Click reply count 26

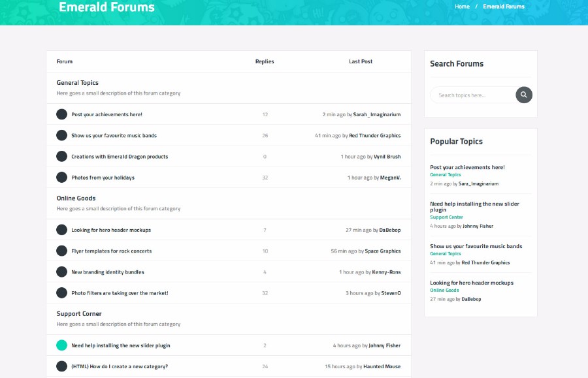[265, 136]
